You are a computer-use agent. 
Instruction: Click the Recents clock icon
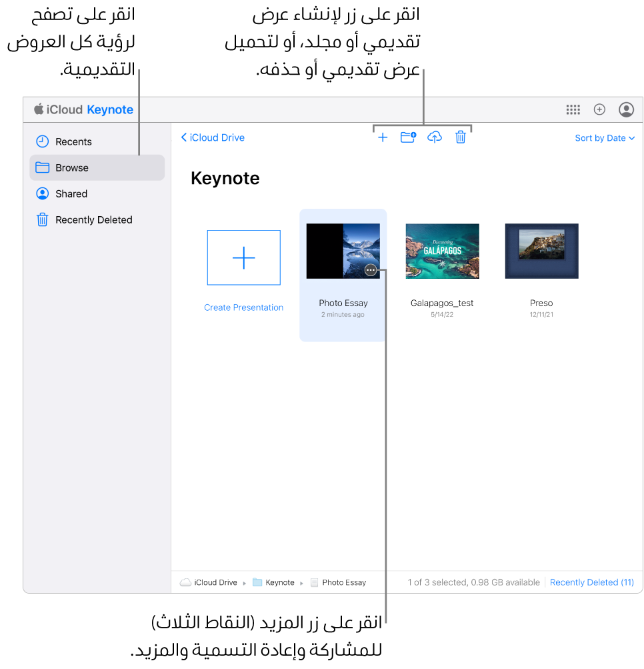coord(42,141)
